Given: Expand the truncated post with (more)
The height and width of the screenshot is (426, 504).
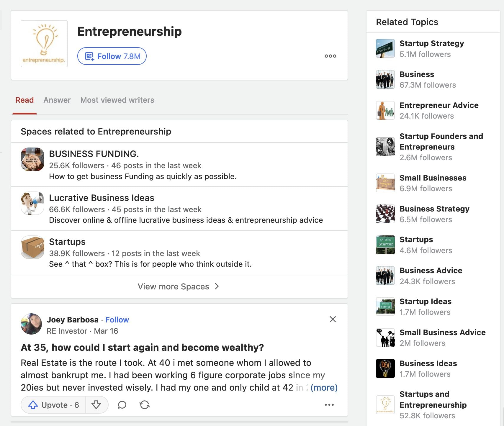Looking at the screenshot, I should [x=324, y=388].
